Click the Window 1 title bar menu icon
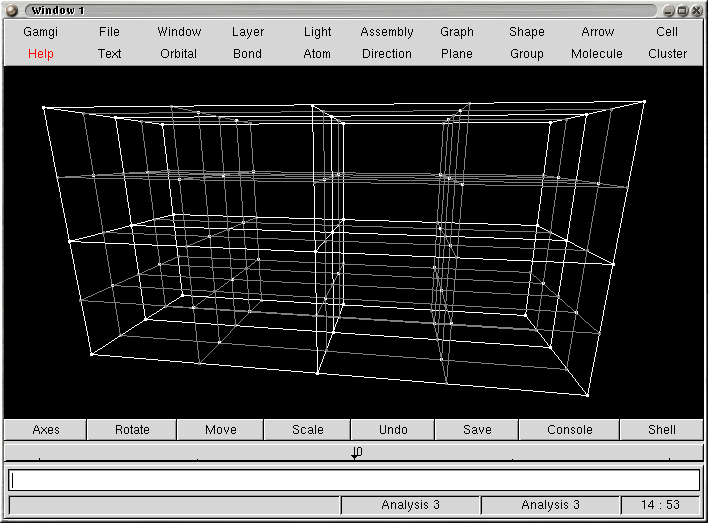This screenshot has height=523, width=708. tap(11, 10)
